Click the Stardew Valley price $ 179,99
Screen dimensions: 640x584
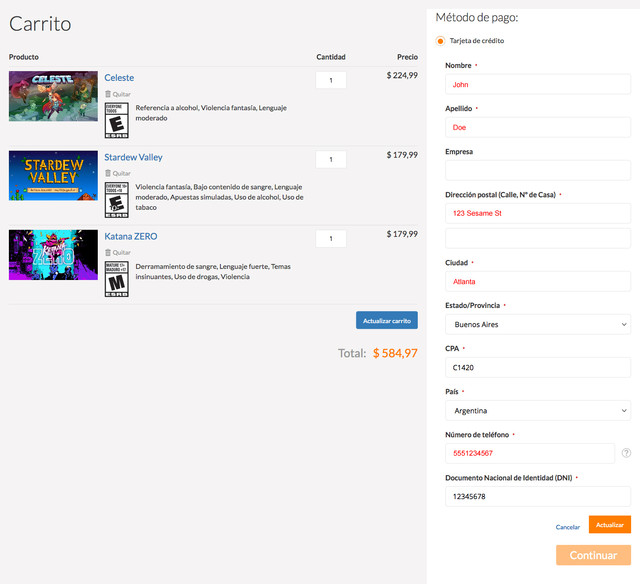point(402,155)
